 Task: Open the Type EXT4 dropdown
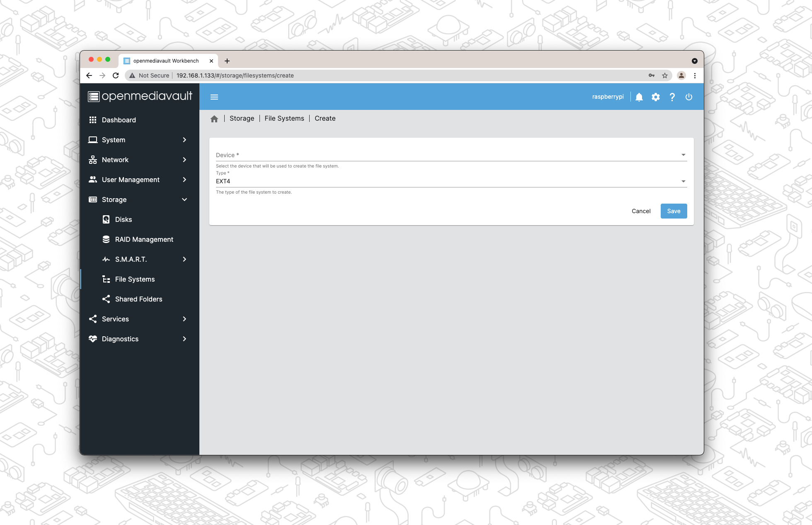click(x=451, y=181)
